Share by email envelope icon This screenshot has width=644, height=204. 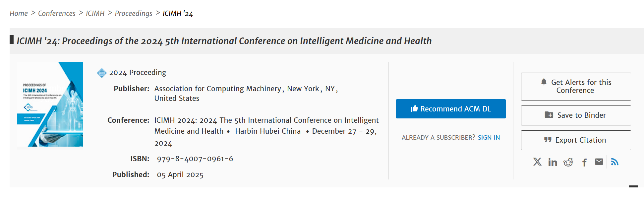[599, 162]
